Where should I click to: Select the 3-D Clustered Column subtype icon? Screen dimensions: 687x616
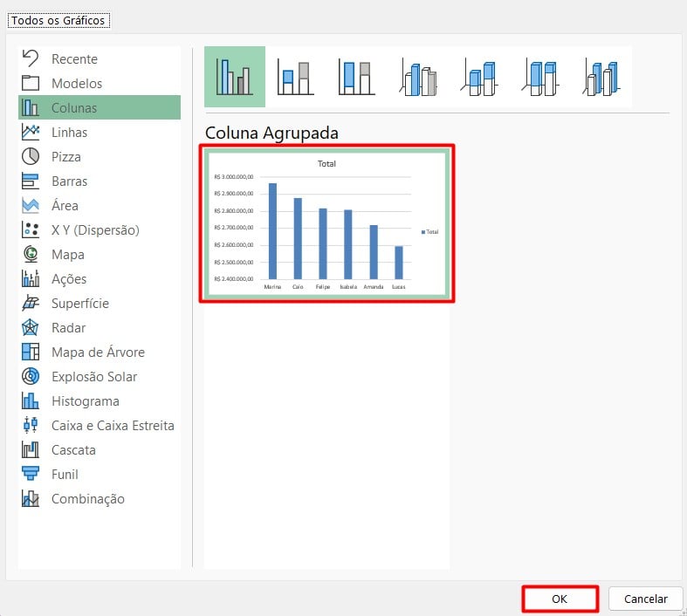click(418, 77)
